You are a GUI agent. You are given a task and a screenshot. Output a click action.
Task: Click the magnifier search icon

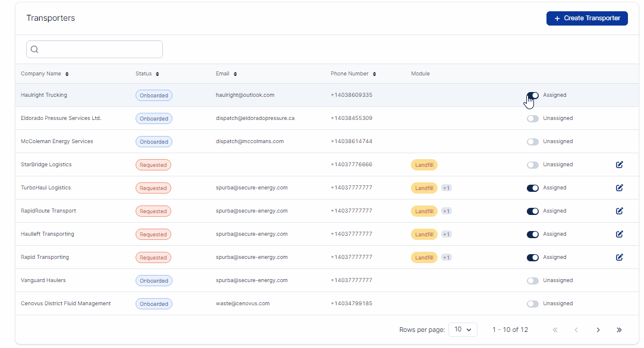point(34,49)
